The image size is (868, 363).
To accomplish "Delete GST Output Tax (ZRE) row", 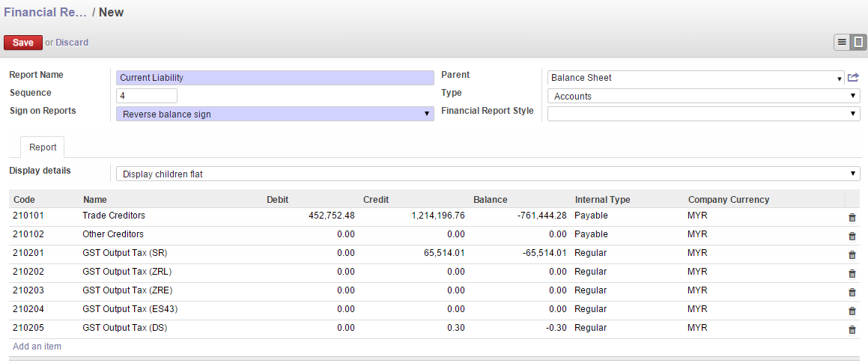I will point(852,292).
